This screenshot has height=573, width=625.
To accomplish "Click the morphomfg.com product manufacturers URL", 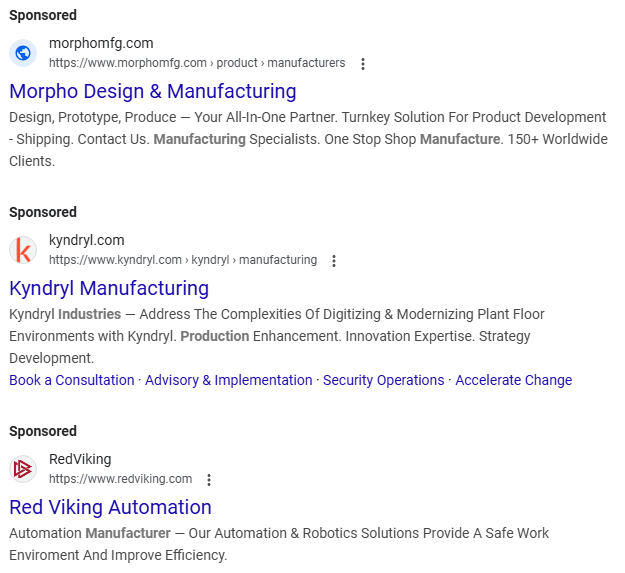I will (x=197, y=63).
